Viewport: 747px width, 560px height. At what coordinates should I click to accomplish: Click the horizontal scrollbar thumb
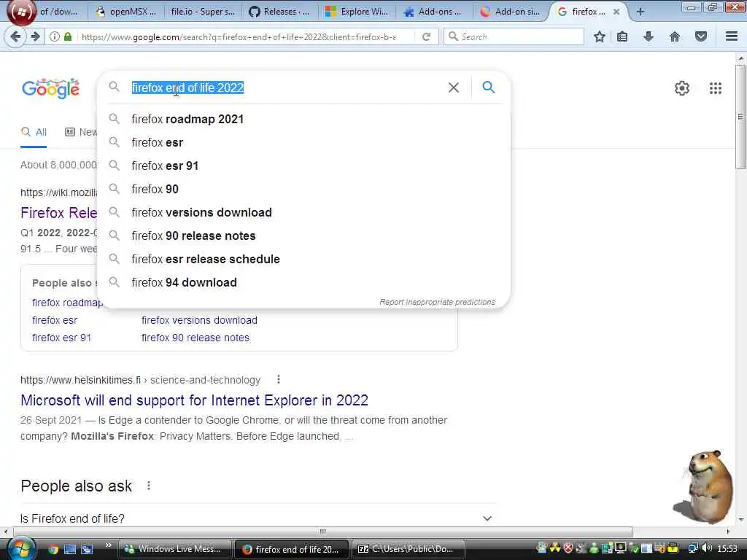[323, 532]
